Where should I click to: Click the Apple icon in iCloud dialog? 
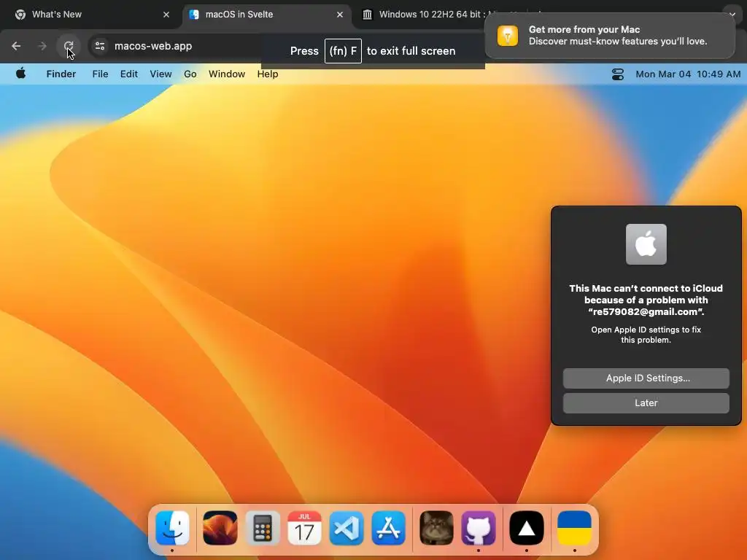646,244
